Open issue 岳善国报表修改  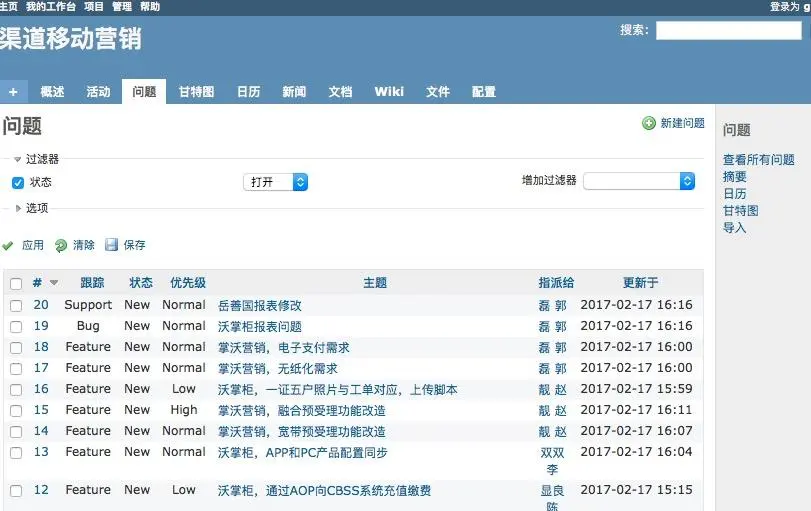[x=260, y=306]
